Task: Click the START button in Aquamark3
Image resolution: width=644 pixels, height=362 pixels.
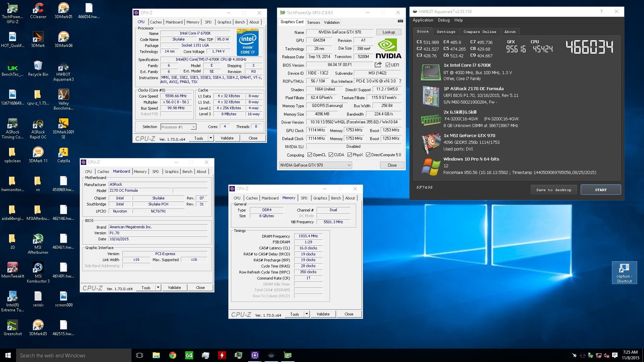Action: click(601, 190)
